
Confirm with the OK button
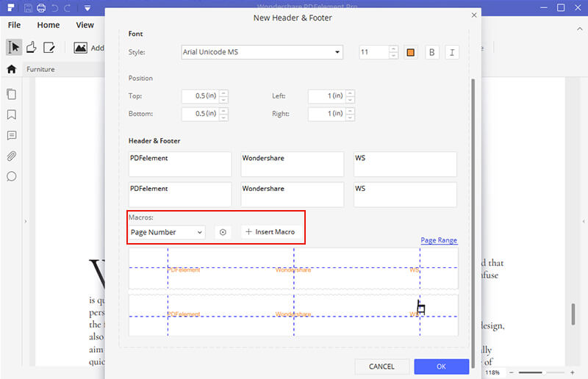pyautogui.click(x=442, y=367)
